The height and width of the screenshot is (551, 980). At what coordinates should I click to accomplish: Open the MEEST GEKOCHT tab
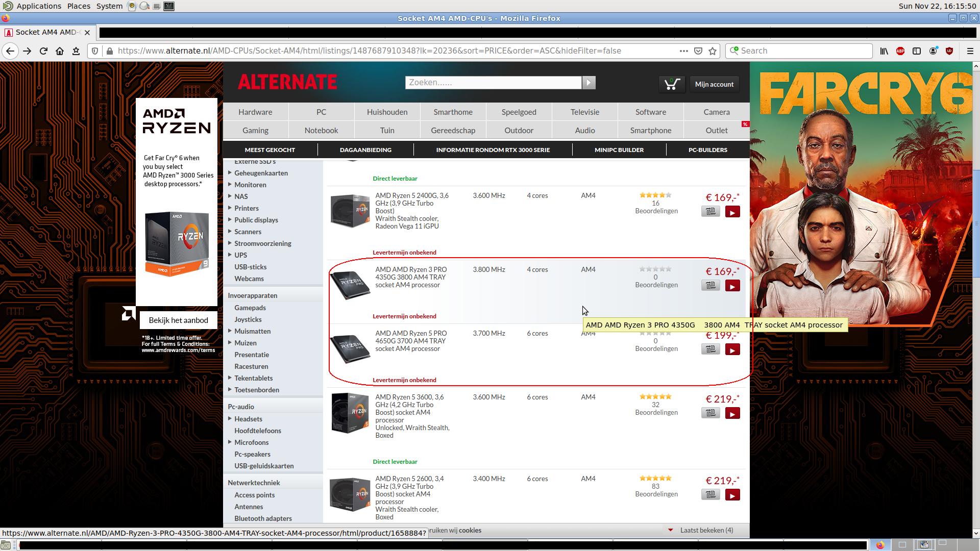(x=270, y=150)
